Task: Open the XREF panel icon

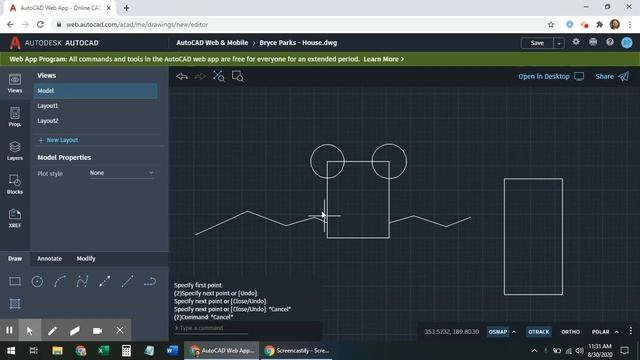Action: coord(15,218)
